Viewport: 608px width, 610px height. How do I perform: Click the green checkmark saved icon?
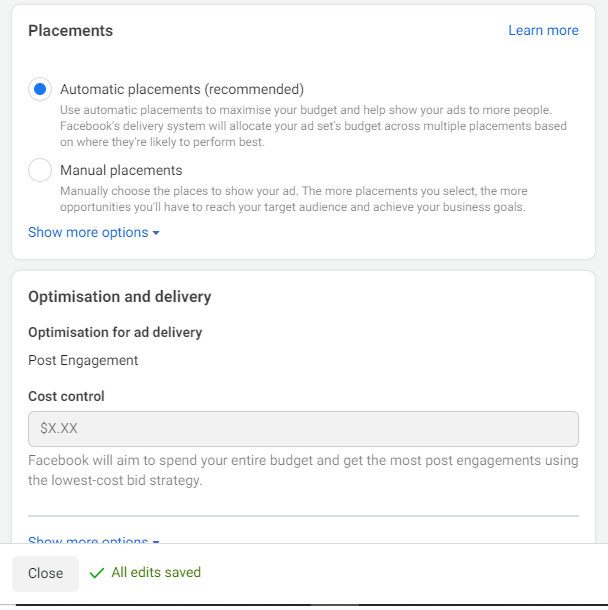[x=97, y=573]
